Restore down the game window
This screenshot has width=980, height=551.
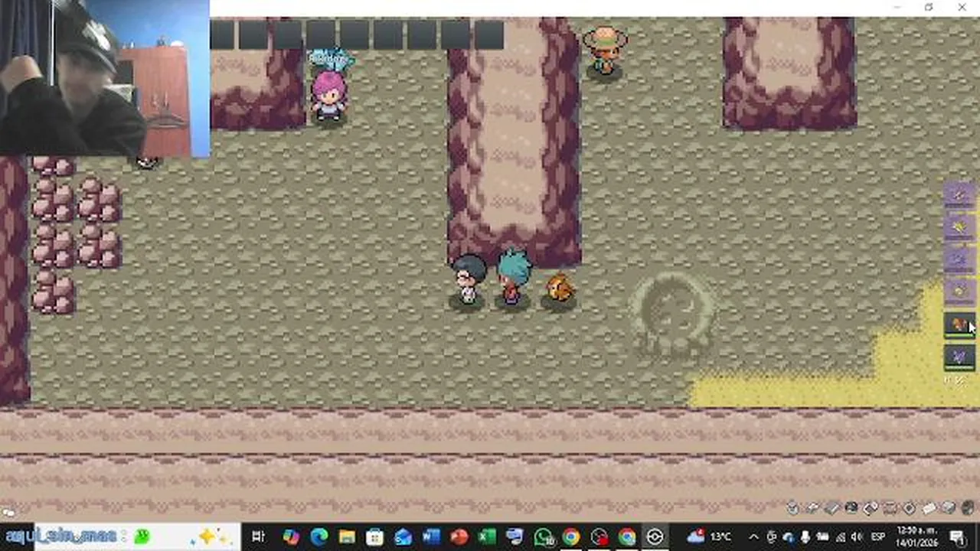929,8
